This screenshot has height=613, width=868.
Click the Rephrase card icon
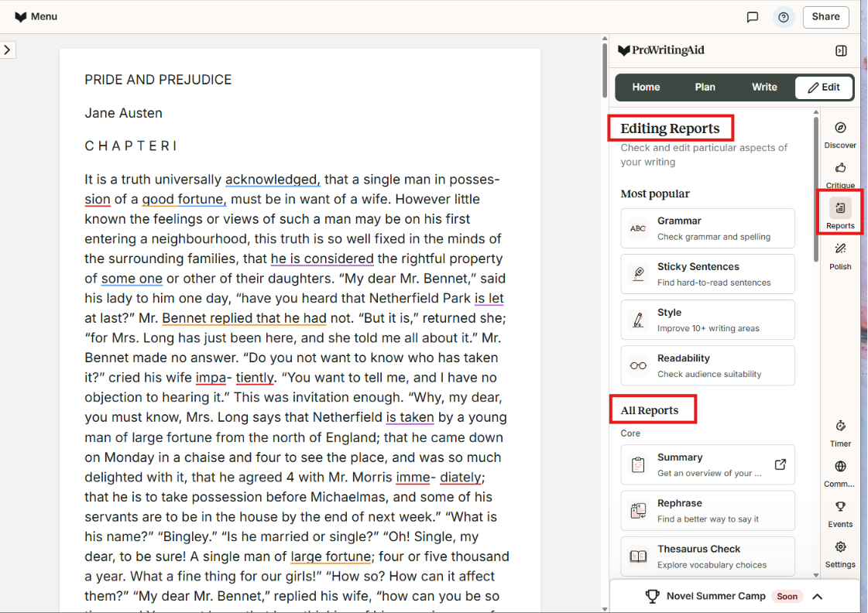click(638, 511)
